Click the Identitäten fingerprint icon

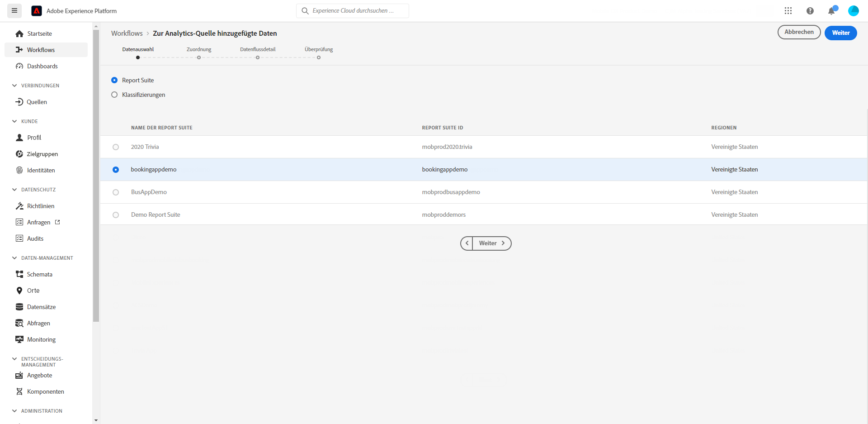(19, 170)
